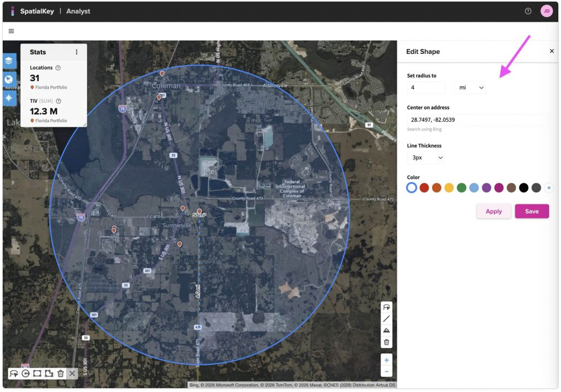Click trash icon in bottom-left shape toolbar
Image resolution: width=561 pixels, height=392 pixels.
coord(60,374)
